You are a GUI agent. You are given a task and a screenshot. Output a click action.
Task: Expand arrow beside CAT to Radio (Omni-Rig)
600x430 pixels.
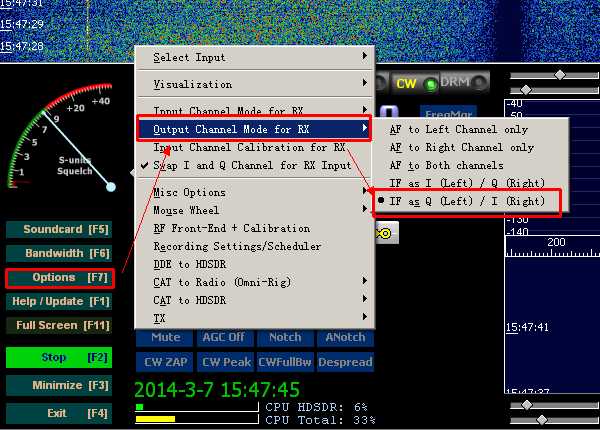(x=365, y=281)
